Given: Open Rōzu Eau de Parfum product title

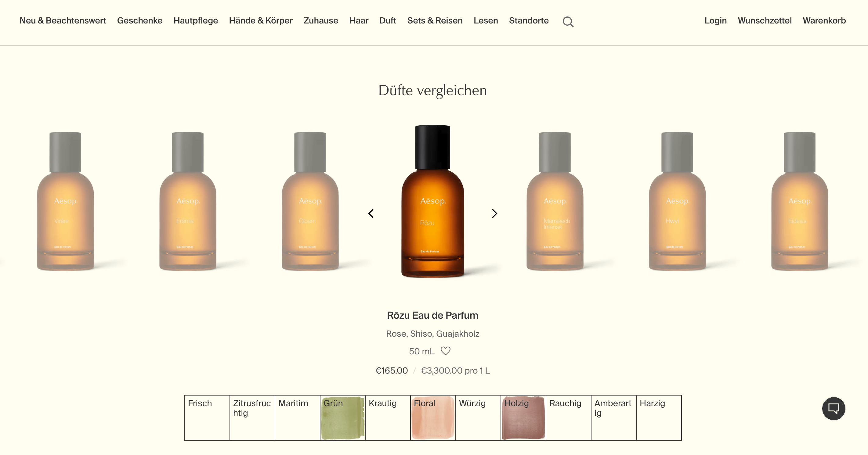Looking at the screenshot, I should point(432,315).
